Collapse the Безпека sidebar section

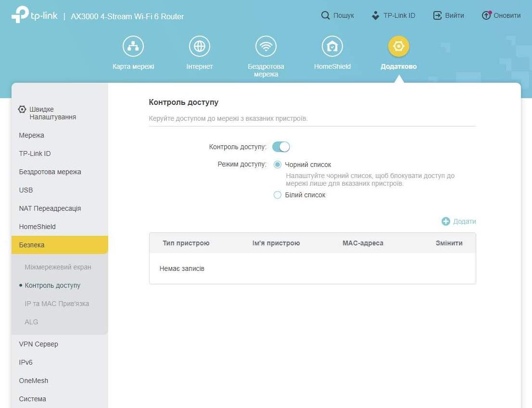tap(60, 245)
